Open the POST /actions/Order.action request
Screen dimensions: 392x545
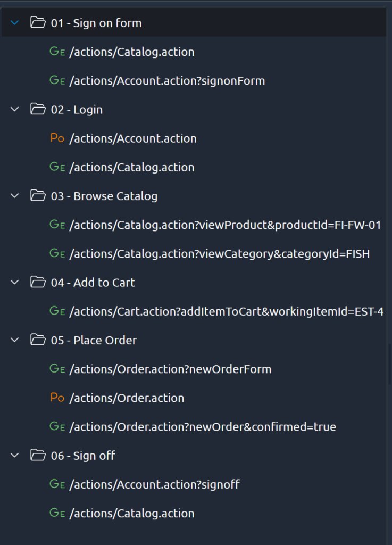tap(127, 398)
